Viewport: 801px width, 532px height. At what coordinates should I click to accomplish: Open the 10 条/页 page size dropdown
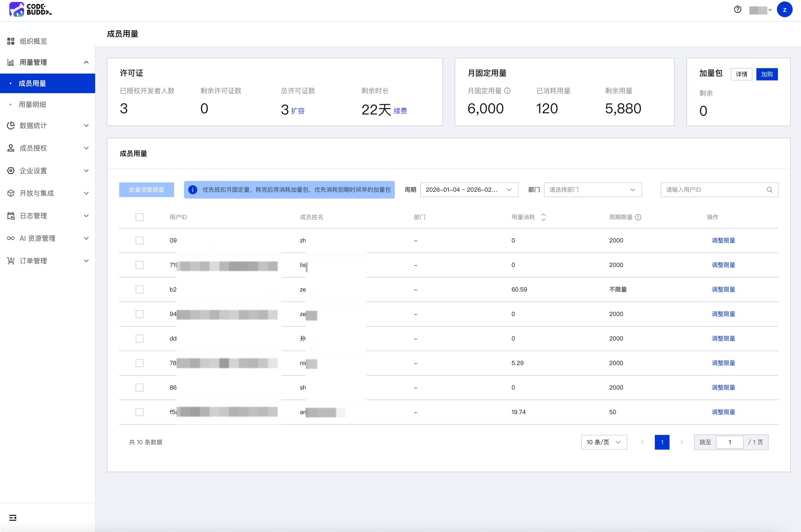(x=604, y=442)
